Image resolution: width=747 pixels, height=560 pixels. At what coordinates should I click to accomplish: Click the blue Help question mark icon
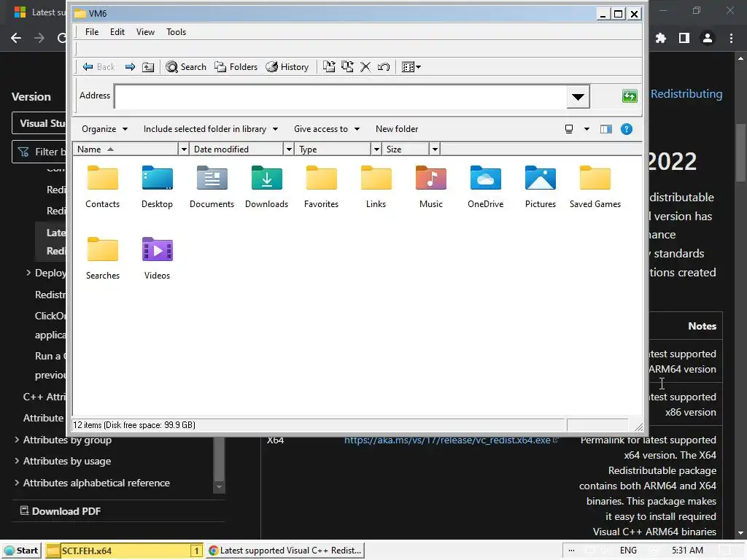click(x=627, y=129)
